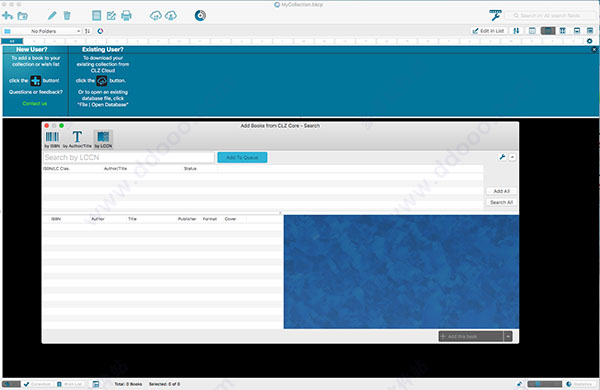Expand the small arrow beside search settings wrench

(x=512, y=157)
